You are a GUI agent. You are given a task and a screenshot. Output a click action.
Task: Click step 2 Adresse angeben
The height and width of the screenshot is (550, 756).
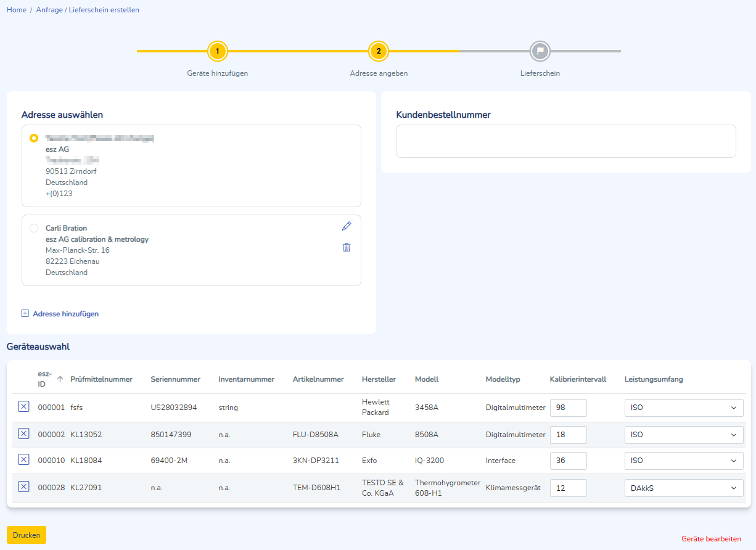tap(379, 51)
